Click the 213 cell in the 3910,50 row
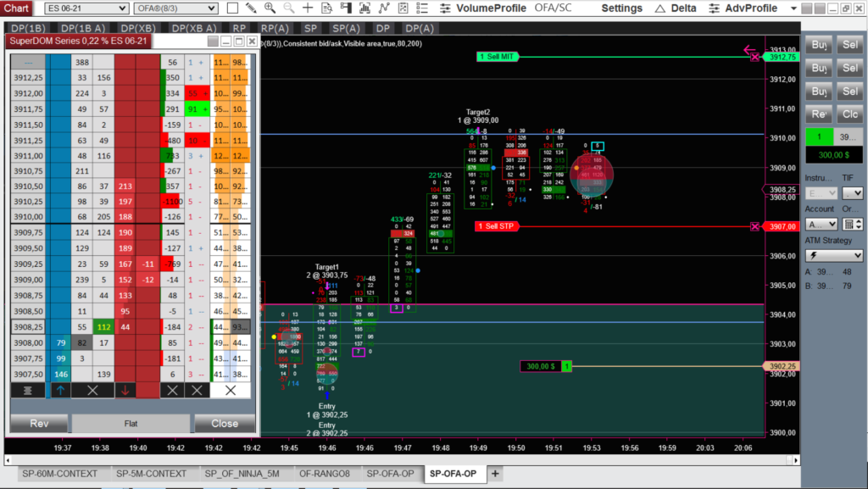Viewport: 868px width, 489px height. click(125, 186)
